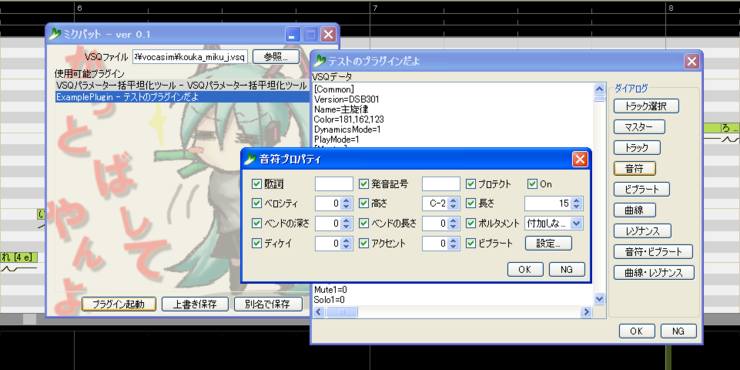Select the れ [4 e] note in piano roll
The image size is (740, 370).
[18, 257]
